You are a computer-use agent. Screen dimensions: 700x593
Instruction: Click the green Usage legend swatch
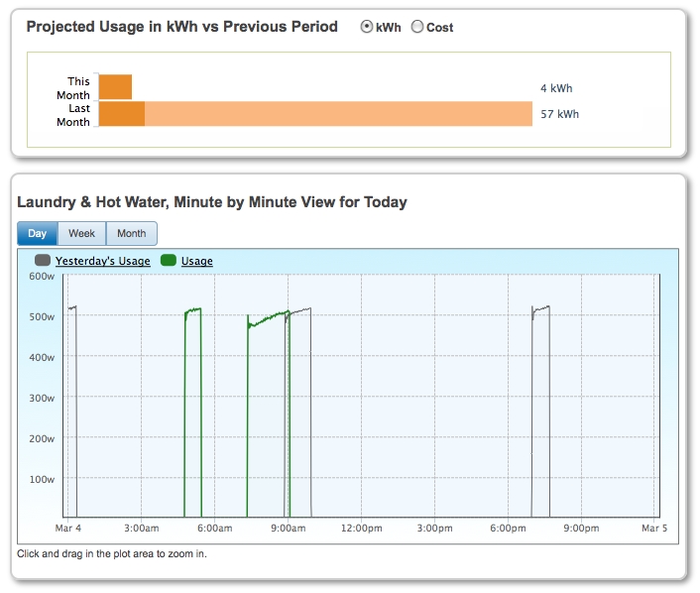click(168, 261)
